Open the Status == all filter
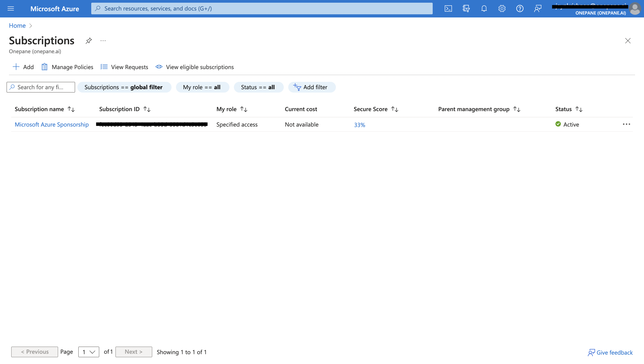The width and height of the screenshot is (644, 364). point(258,87)
